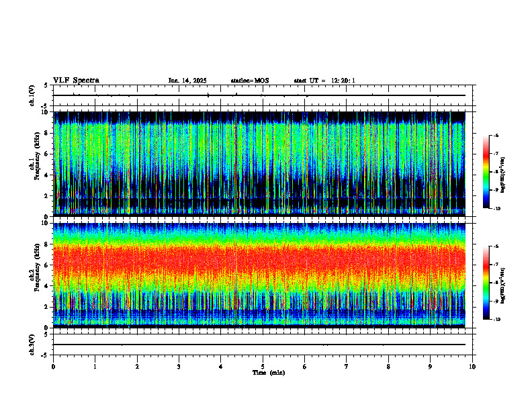This screenshot has width=532, height=411.
Task: Click the ch.2 colorbar log(PSD) unit label
Action: point(503,285)
